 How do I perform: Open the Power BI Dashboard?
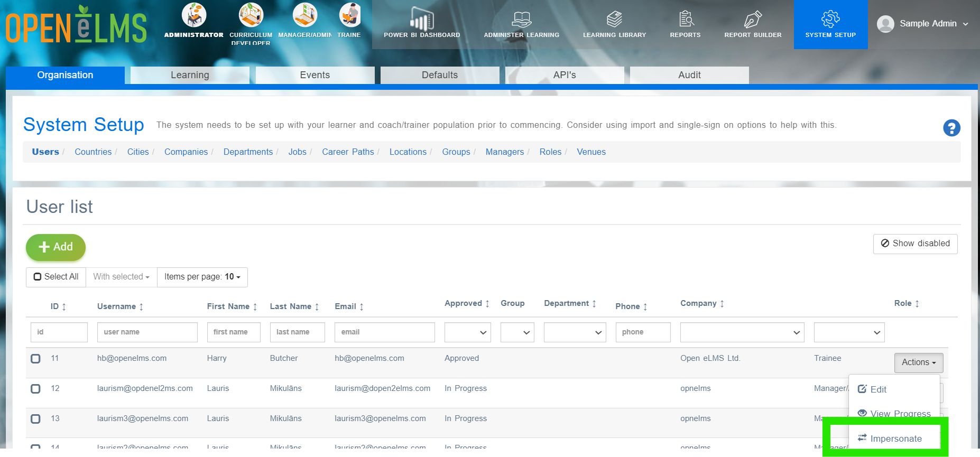coord(422,24)
